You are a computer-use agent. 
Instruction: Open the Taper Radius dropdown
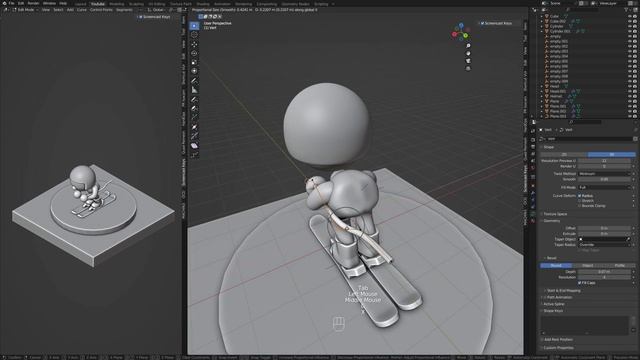point(604,244)
